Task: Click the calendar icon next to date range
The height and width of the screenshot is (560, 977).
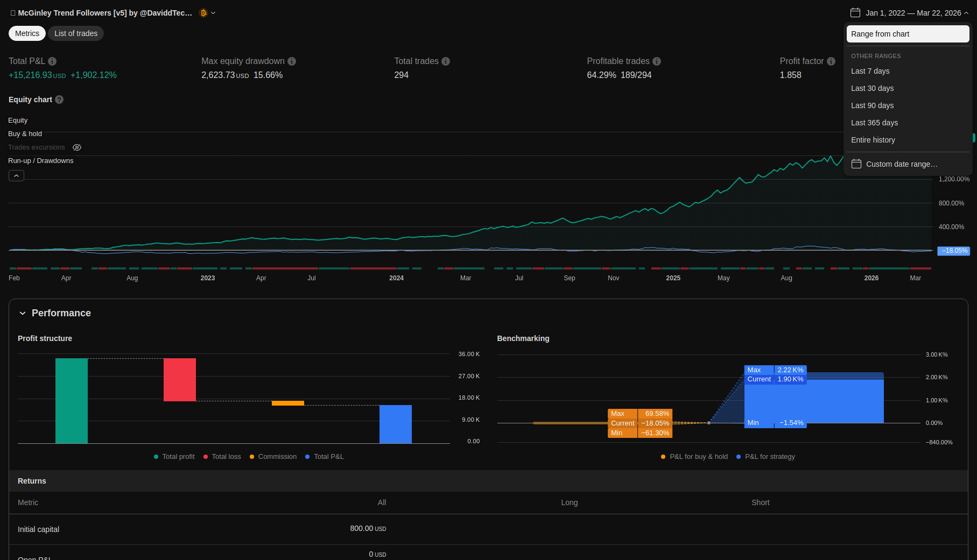Action: click(x=855, y=13)
